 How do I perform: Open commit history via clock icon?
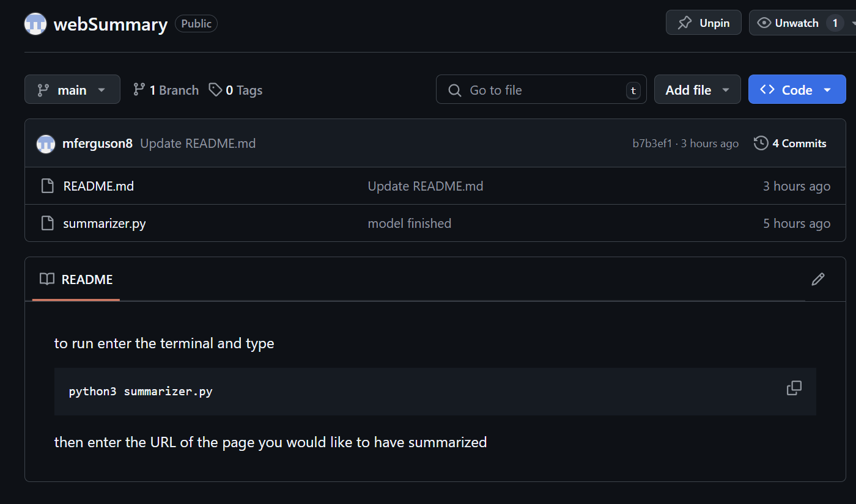[761, 144]
